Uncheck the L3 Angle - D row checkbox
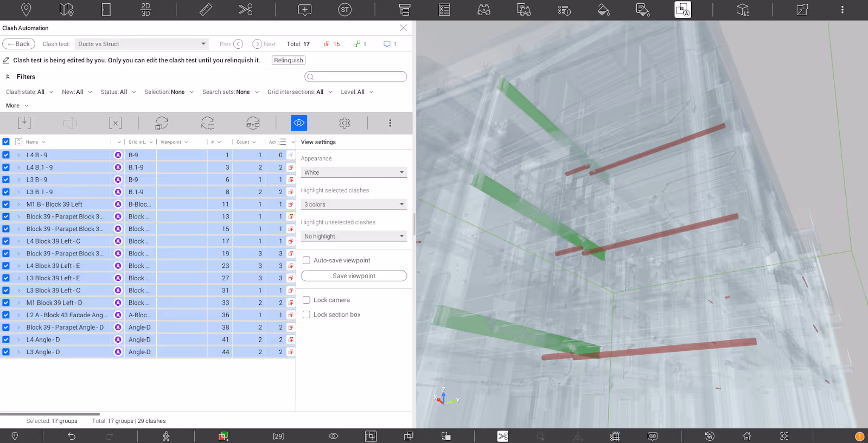868x443 pixels. tap(6, 352)
